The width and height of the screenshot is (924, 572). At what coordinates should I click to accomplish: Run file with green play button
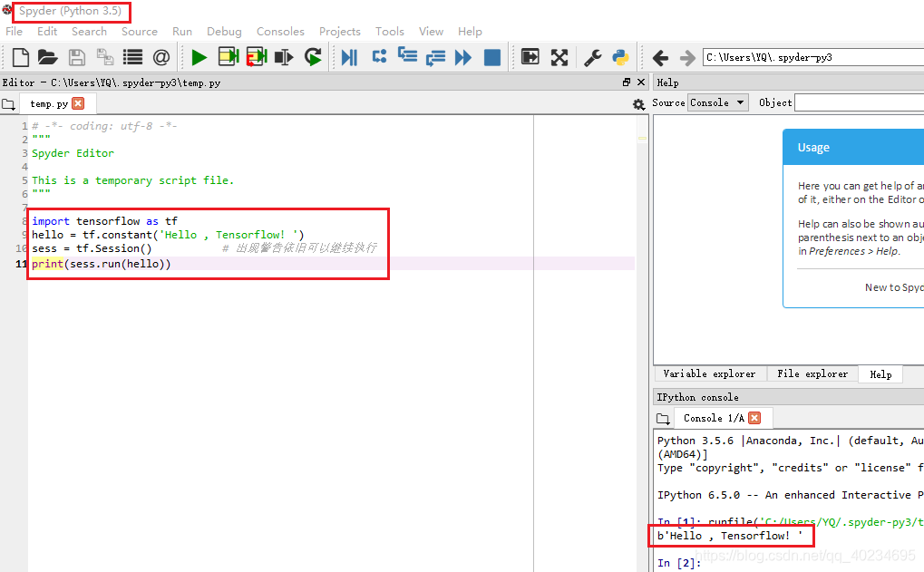[x=199, y=57]
